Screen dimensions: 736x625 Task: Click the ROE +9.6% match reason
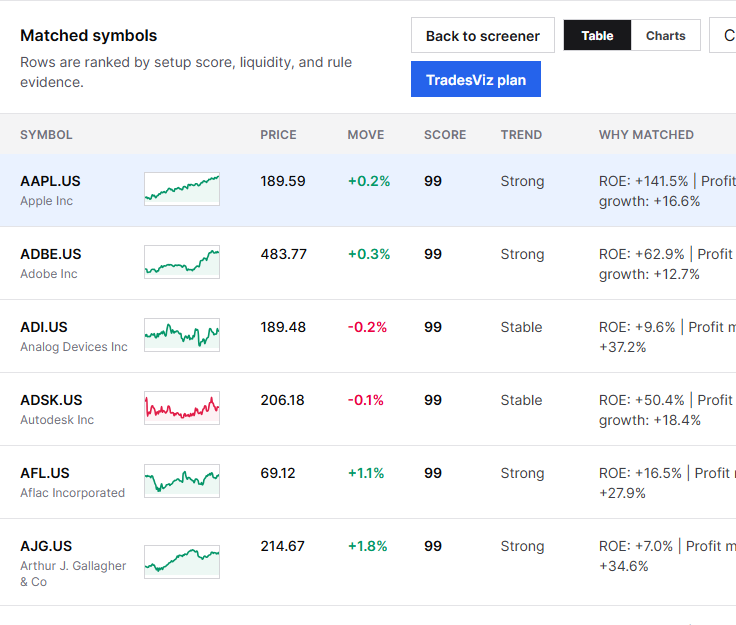pos(667,337)
